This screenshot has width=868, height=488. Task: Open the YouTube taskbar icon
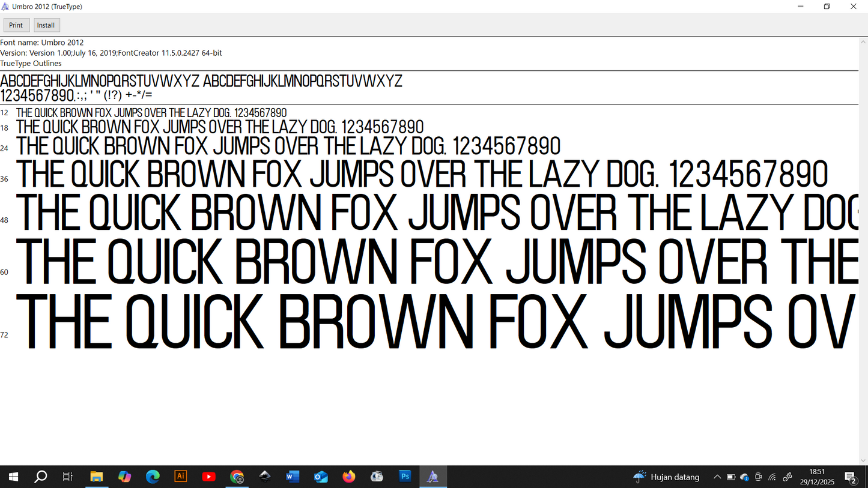tap(209, 477)
